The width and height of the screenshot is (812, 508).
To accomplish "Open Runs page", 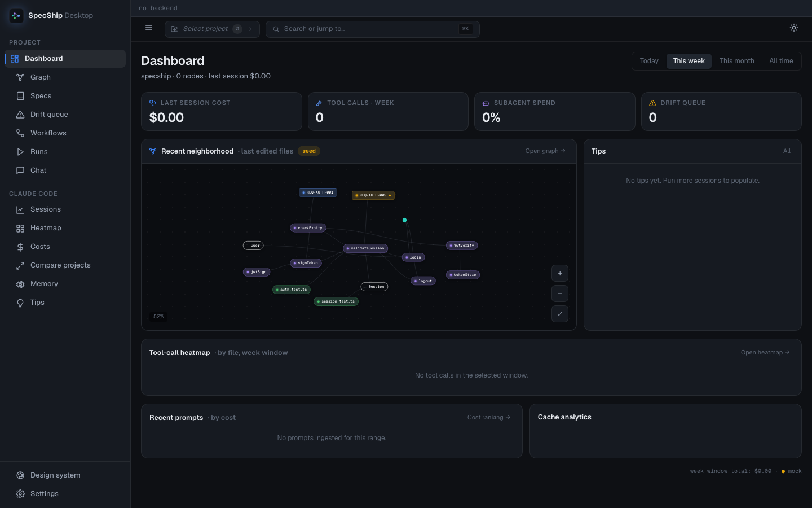I will (65, 152).
